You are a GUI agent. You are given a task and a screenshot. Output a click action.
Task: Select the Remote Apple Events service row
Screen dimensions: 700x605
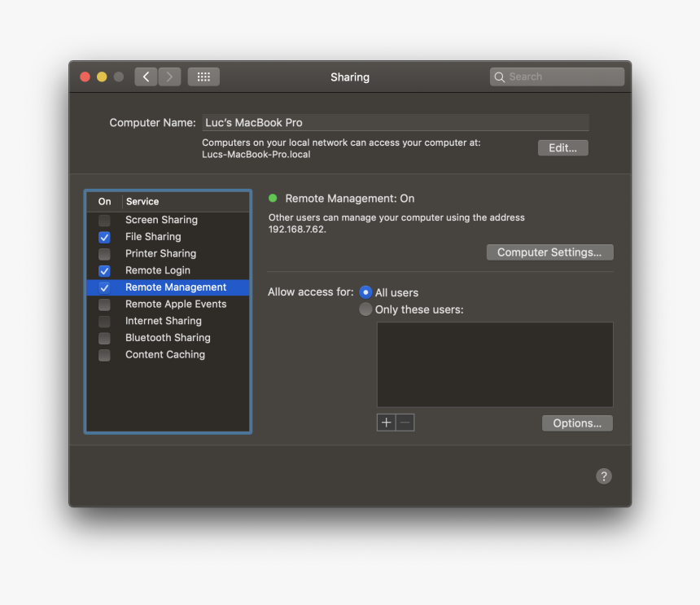pyautogui.click(x=168, y=304)
